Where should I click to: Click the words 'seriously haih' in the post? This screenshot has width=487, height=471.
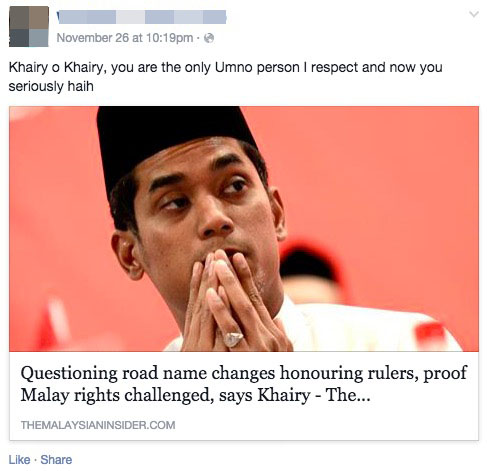pos(51,86)
